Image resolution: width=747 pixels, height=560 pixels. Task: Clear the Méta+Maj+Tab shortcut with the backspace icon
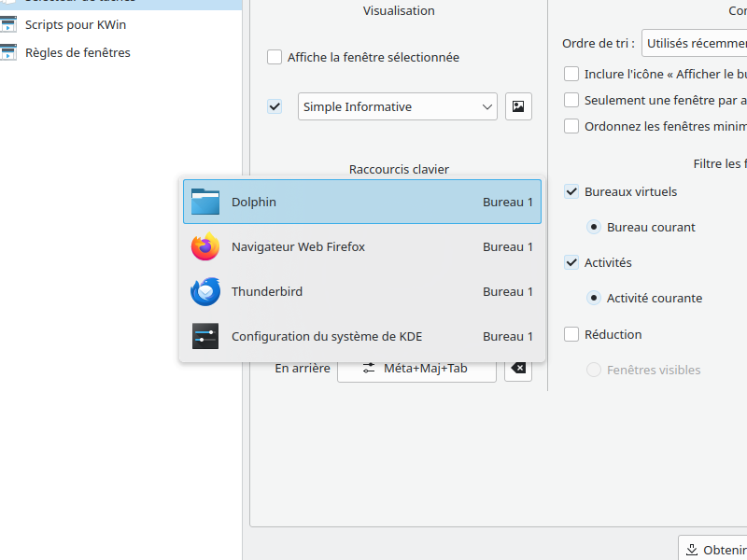coord(518,368)
